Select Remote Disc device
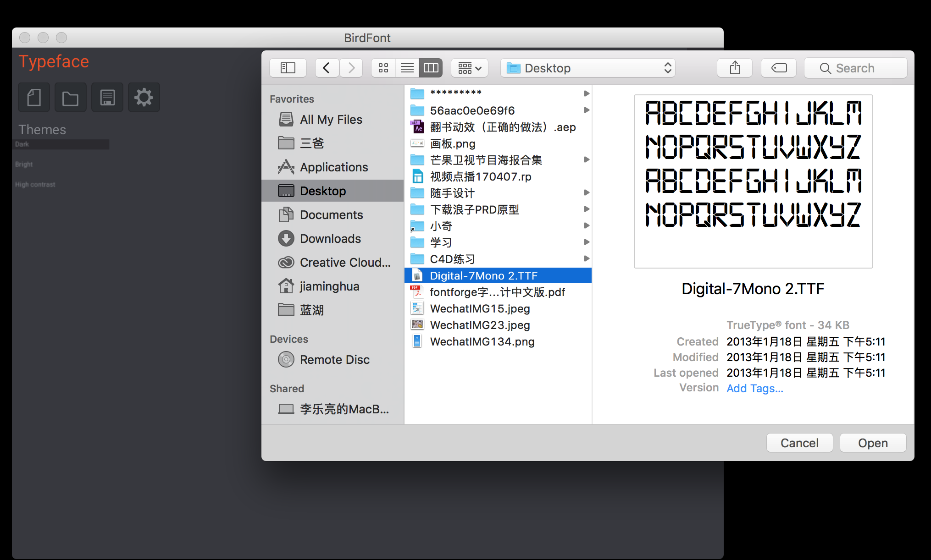This screenshot has width=931, height=560. (332, 360)
